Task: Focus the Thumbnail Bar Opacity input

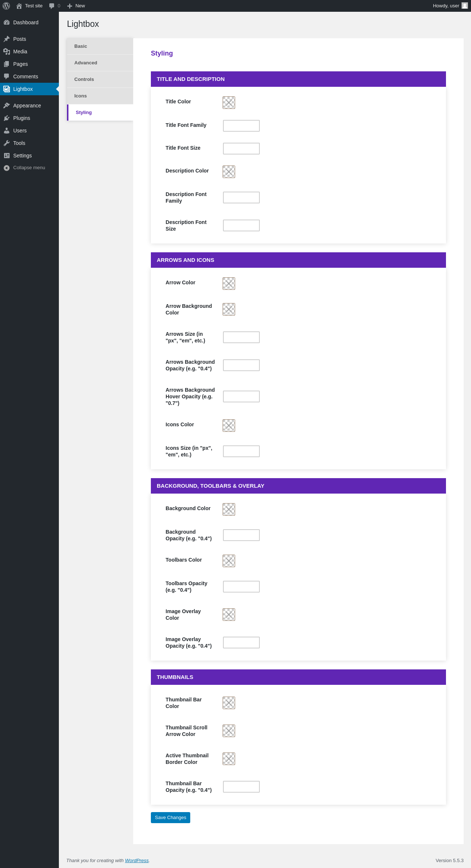Action: click(x=241, y=787)
